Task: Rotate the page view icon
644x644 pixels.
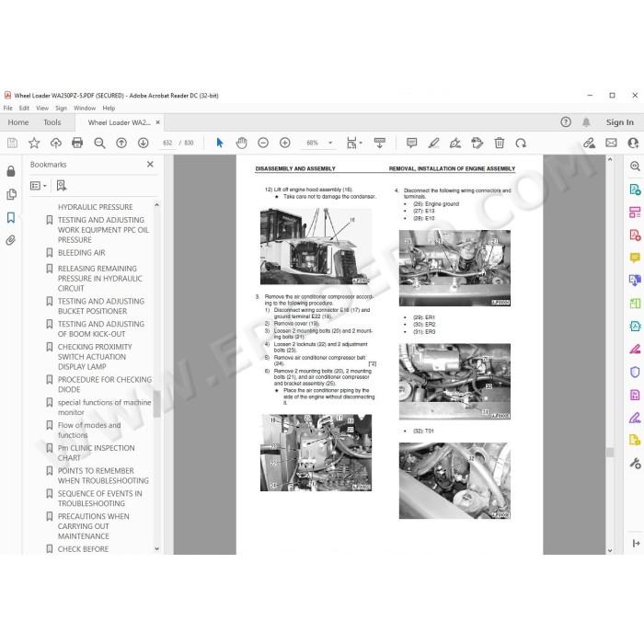Action: tap(521, 143)
